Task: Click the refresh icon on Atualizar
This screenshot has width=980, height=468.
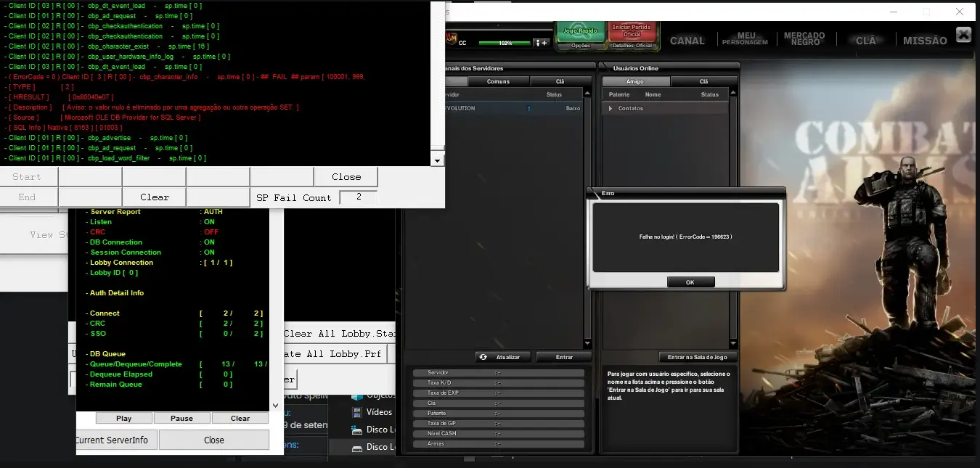Action: point(483,357)
